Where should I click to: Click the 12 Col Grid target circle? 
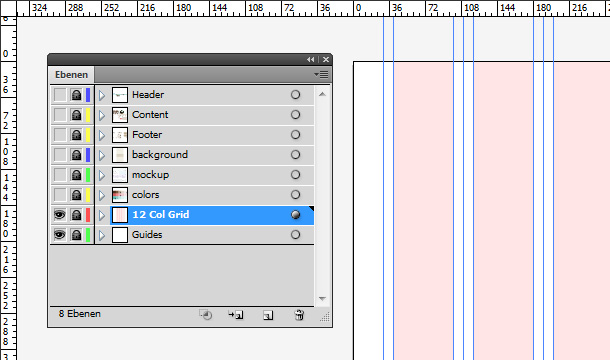pos(295,215)
